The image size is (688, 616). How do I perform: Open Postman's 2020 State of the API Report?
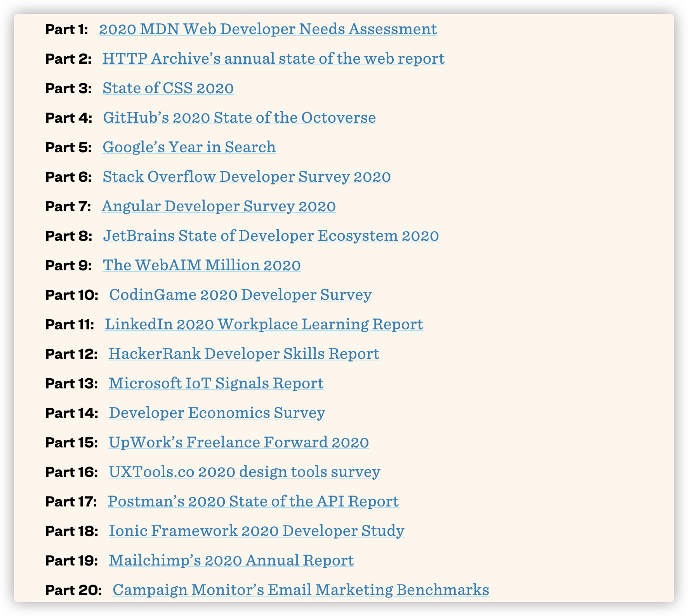253,501
